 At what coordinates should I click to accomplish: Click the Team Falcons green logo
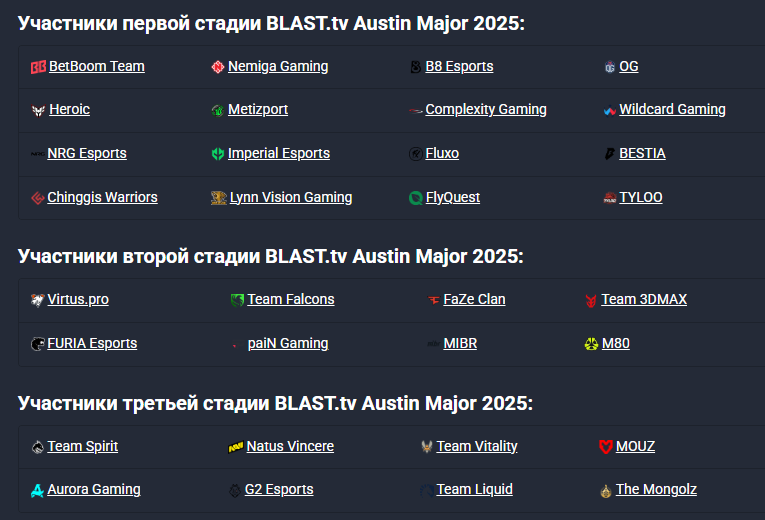237,300
